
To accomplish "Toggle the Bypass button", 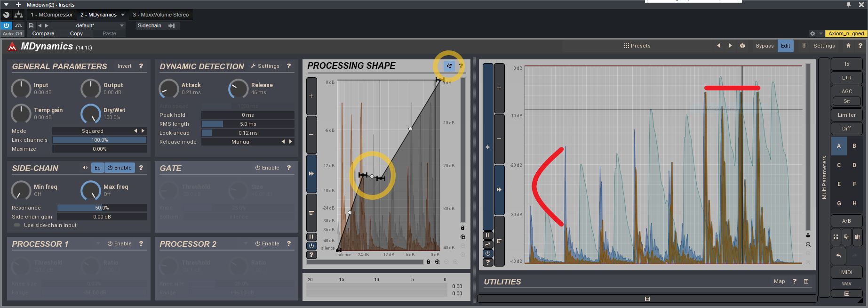I will coord(764,46).
